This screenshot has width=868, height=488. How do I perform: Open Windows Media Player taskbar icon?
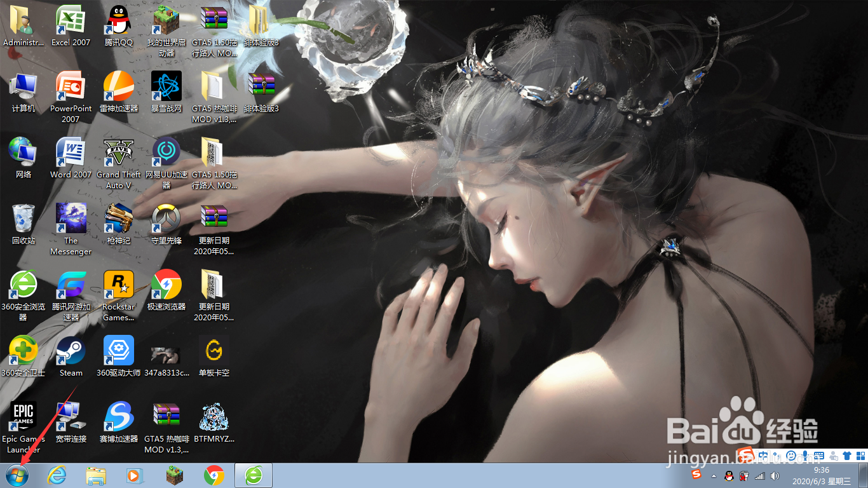(135, 475)
